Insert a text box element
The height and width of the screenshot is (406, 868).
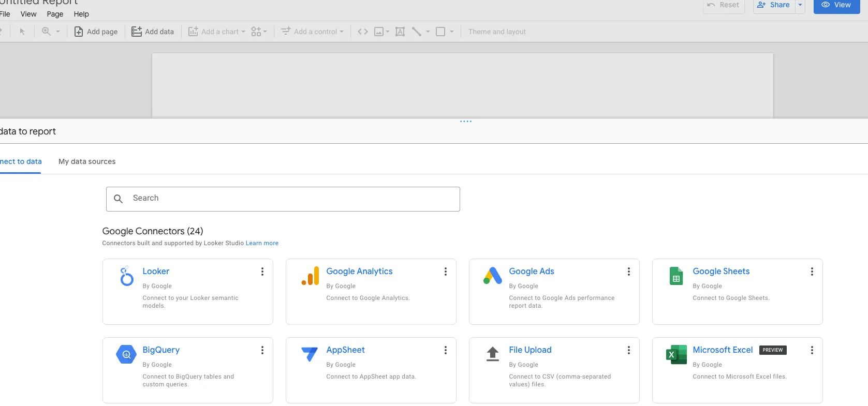click(x=400, y=32)
